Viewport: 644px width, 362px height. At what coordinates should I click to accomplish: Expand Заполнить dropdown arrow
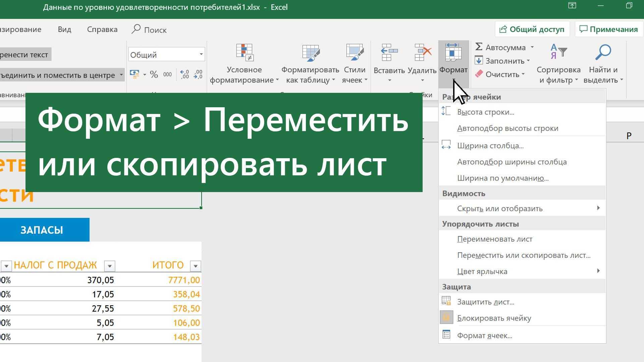tap(528, 61)
